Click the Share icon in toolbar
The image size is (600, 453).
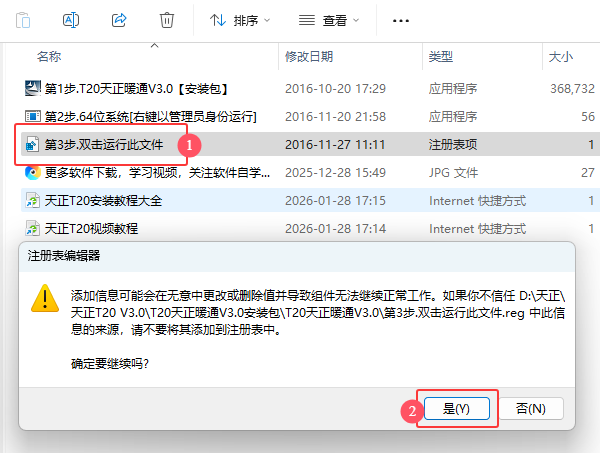119,20
